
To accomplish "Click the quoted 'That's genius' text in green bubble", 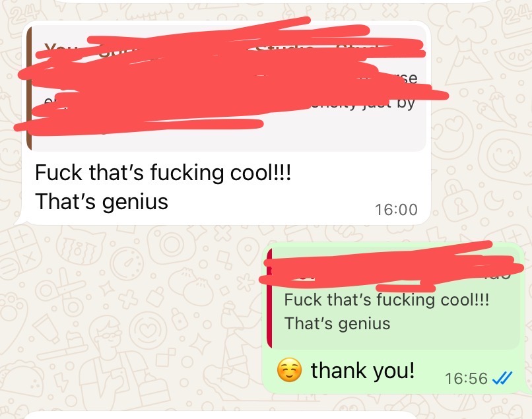I will pos(337,323).
